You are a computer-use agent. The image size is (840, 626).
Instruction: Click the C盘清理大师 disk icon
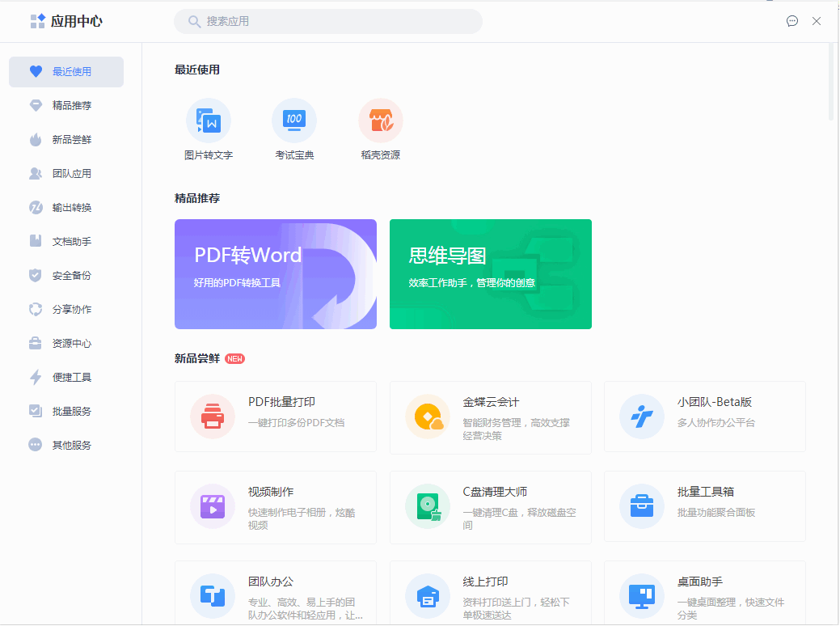click(428, 506)
